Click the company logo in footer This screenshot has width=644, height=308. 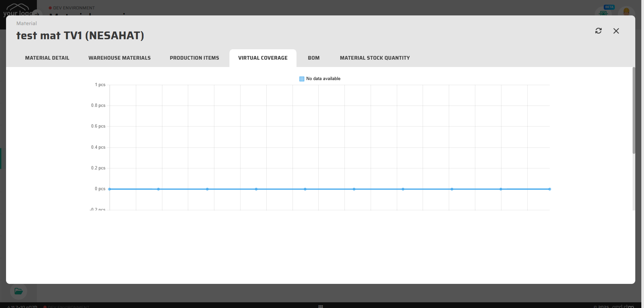pyautogui.click(x=623, y=306)
